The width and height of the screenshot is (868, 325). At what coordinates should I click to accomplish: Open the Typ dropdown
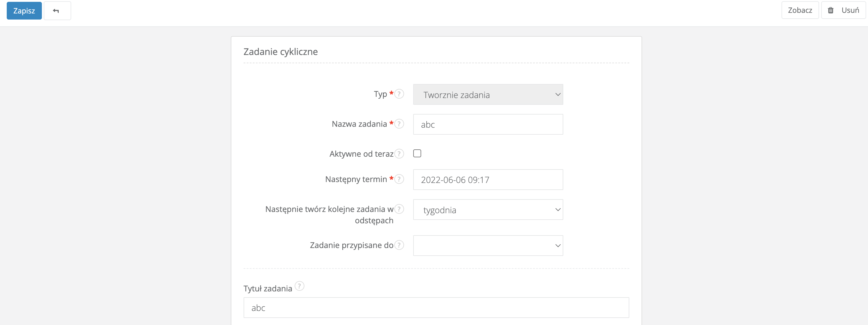click(487, 95)
